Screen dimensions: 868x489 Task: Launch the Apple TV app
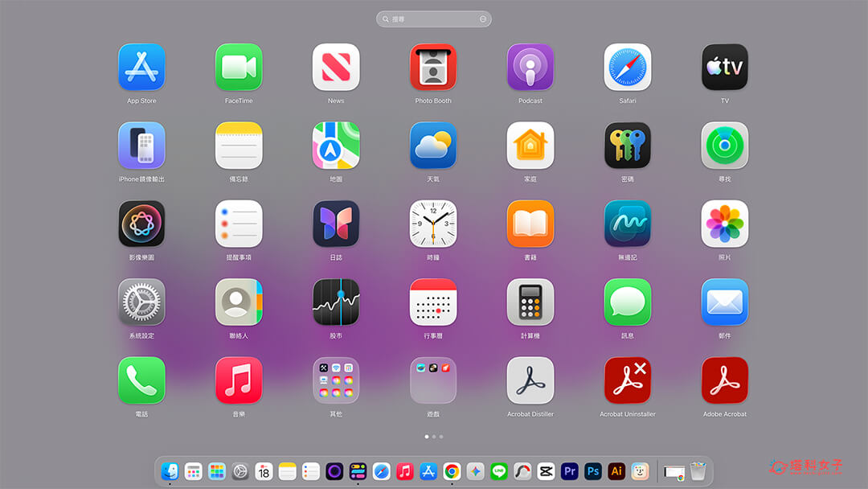pos(725,67)
